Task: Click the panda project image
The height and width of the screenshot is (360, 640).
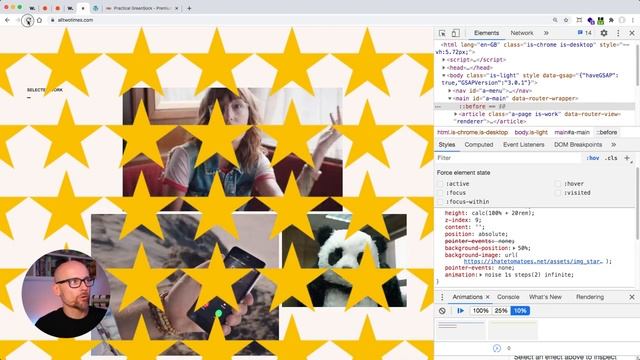Action: pos(344,260)
